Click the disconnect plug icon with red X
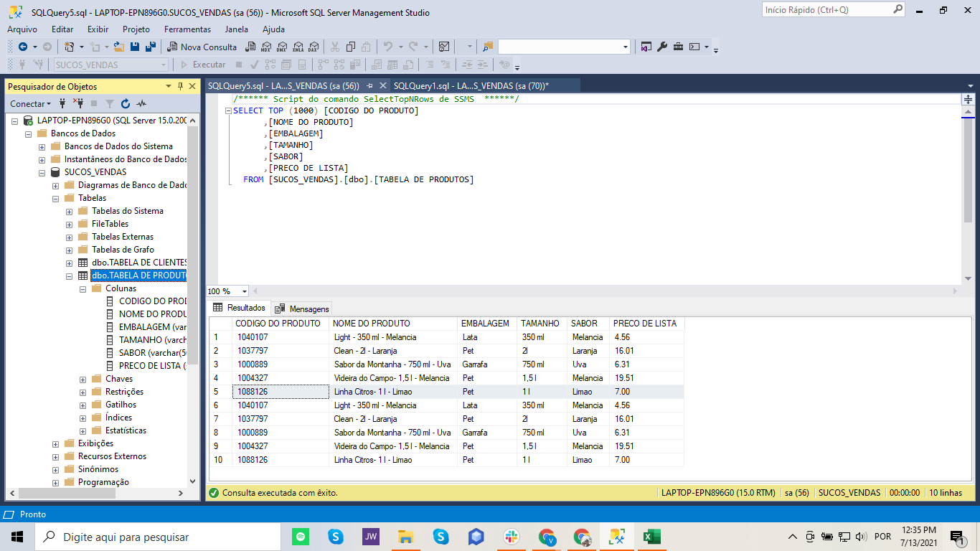Screen dimensions: 980x551 [79, 103]
